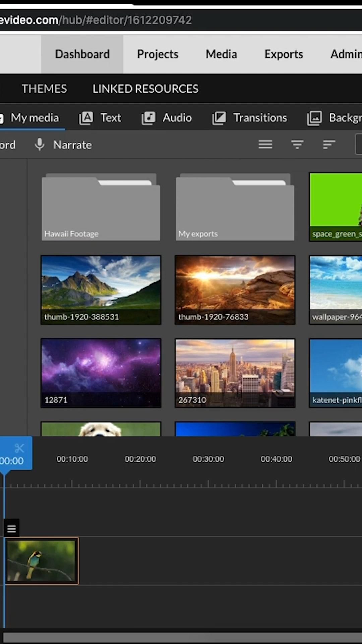362x644 pixels.
Task: Open LINKED RESOURCES
Action: pos(145,89)
